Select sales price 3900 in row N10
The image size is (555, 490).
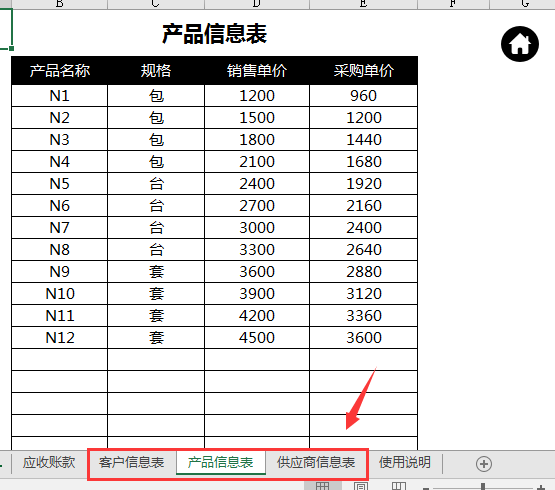pyautogui.click(x=257, y=294)
